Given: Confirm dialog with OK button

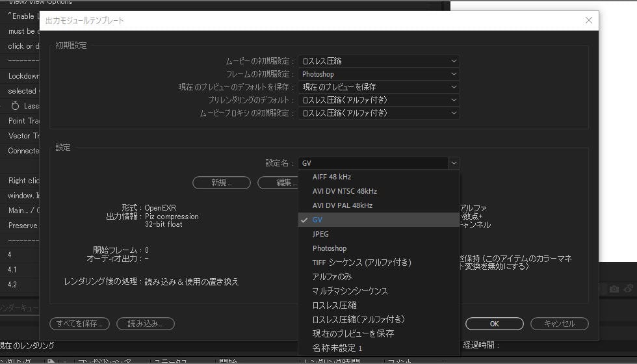Looking at the screenshot, I should (x=495, y=324).
